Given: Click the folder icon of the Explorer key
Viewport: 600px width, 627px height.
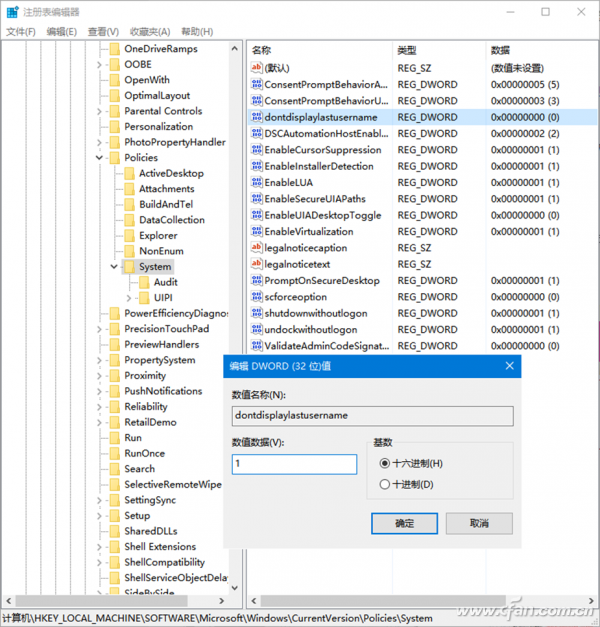Looking at the screenshot, I should pyautogui.click(x=130, y=236).
